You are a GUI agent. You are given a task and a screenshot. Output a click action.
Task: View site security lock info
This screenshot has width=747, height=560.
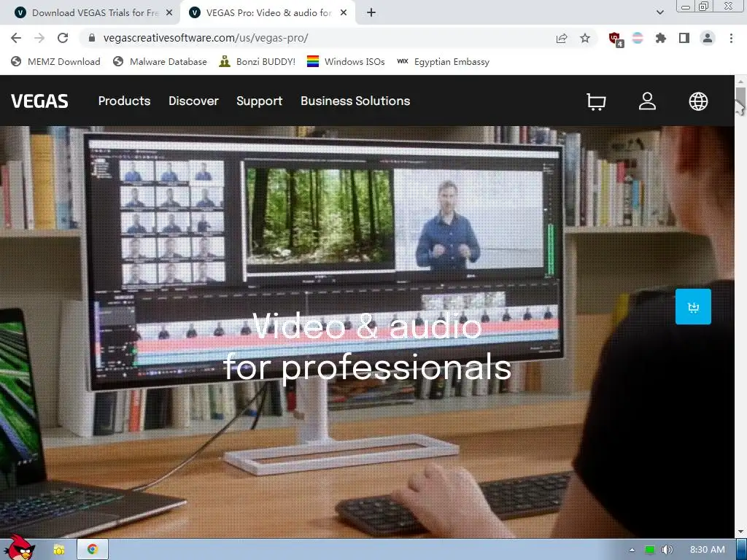click(x=92, y=38)
